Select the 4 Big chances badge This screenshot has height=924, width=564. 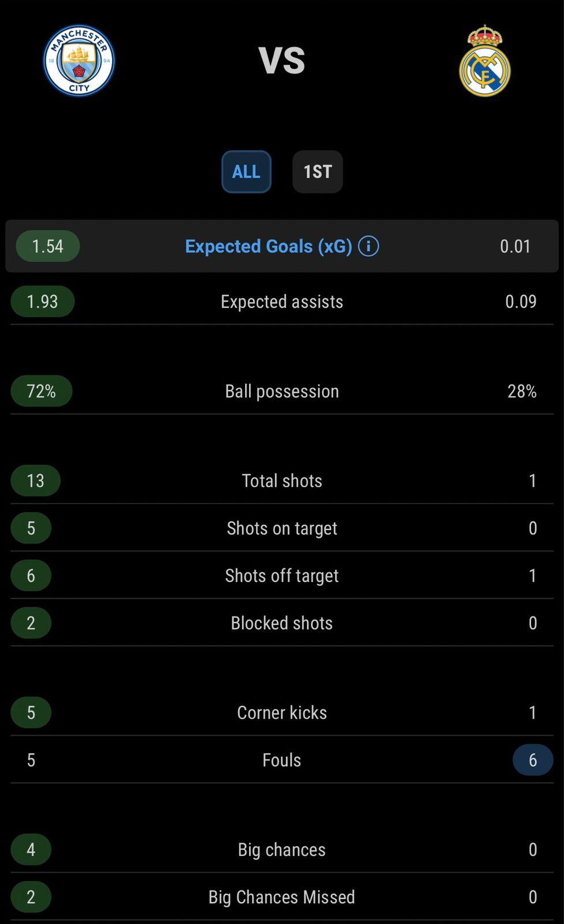pyautogui.click(x=31, y=849)
